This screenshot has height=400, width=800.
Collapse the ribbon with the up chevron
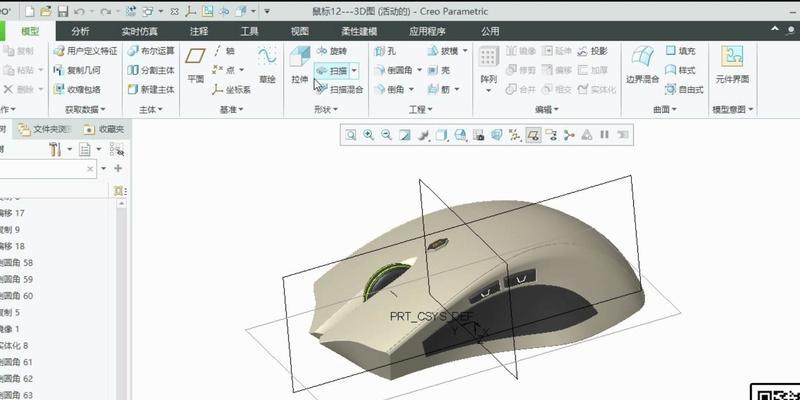pos(775,31)
